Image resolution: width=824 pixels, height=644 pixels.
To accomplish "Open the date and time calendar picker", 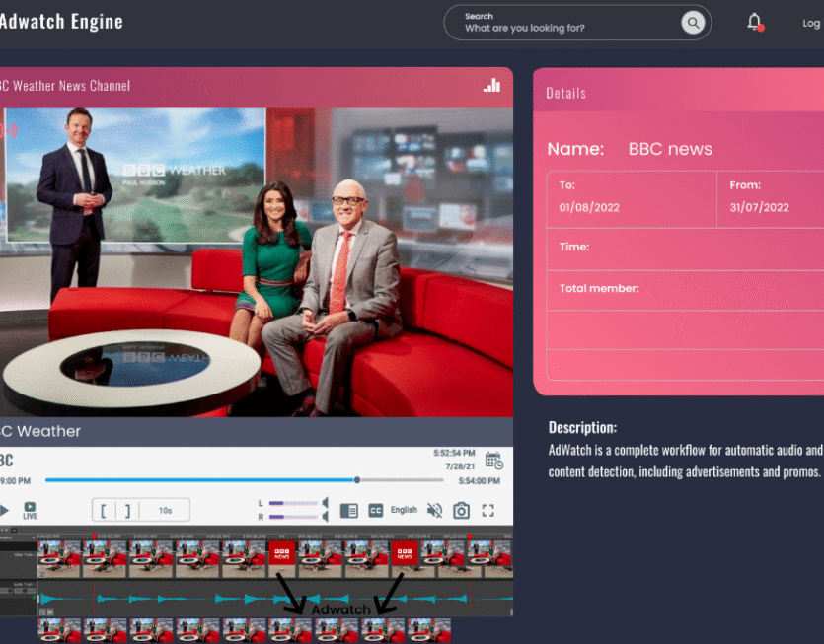I will coord(494,461).
